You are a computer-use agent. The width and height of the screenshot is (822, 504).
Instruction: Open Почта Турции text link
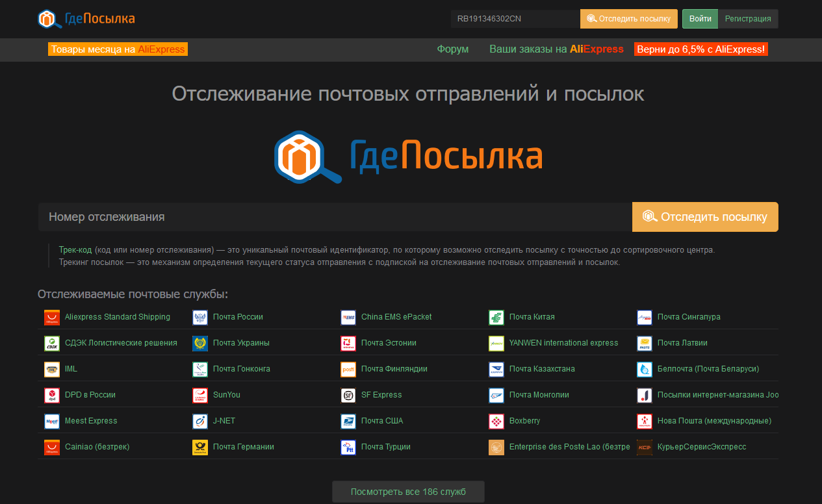386,447
